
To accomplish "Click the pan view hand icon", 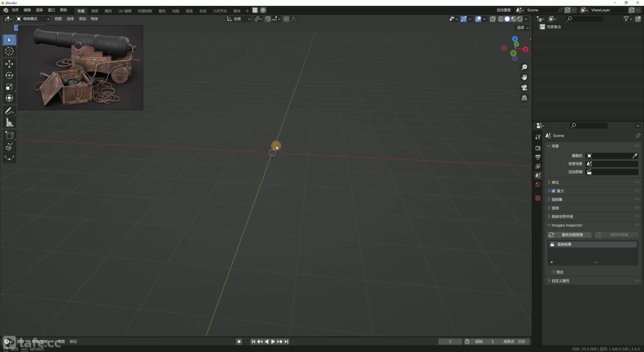I will (x=524, y=77).
